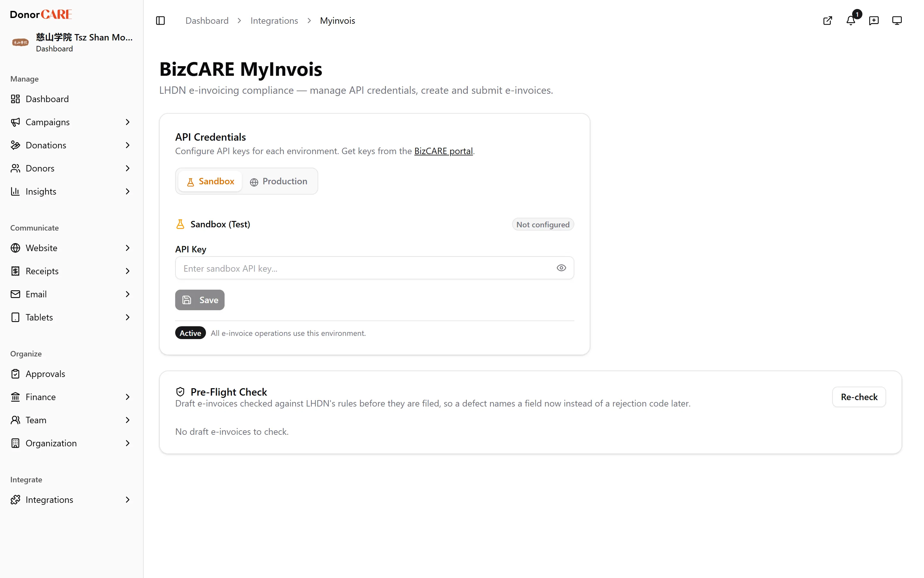Open the notifications bell
The height and width of the screenshot is (578, 924).
[851, 21]
